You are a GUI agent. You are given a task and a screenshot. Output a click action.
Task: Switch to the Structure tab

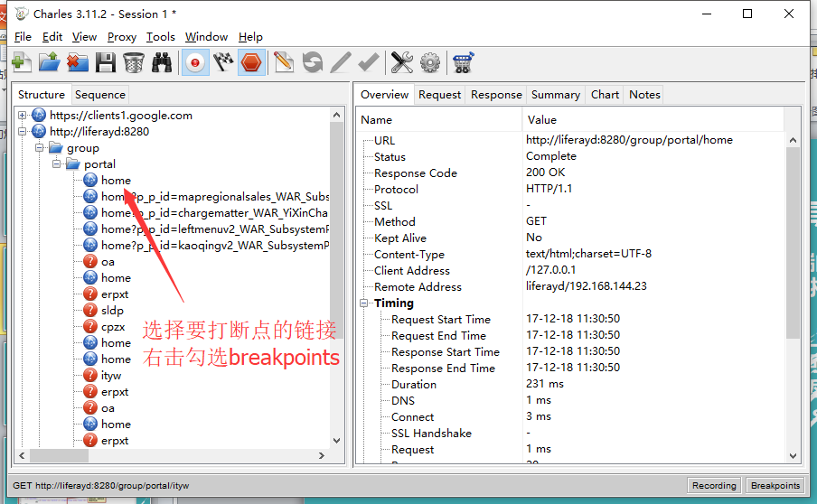[x=42, y=95]
